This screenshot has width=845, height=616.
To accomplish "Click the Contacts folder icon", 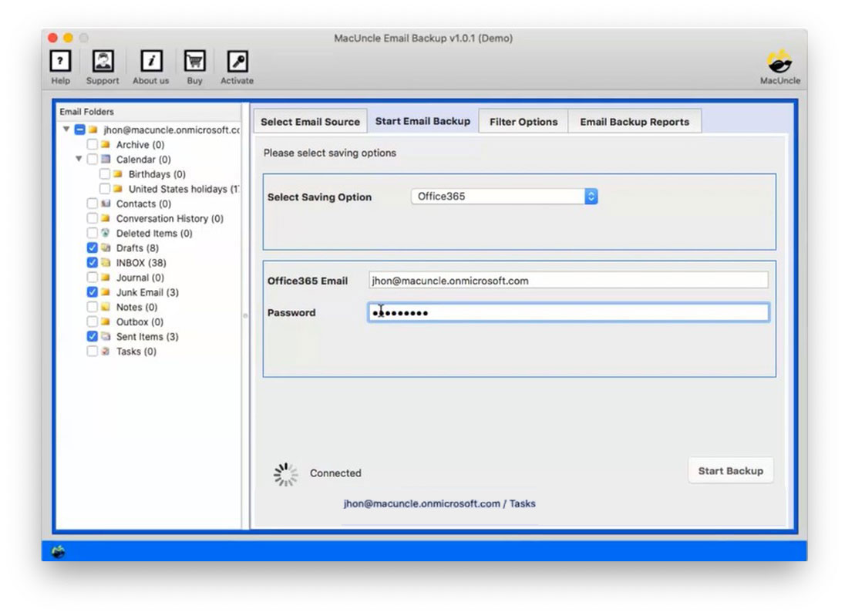I will click(x=104, y=204).
